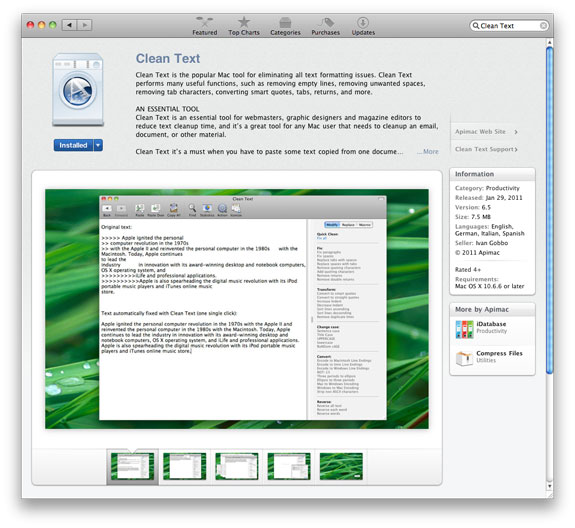Click the Released: Jan 29, 2011 text

pos(488,198)
